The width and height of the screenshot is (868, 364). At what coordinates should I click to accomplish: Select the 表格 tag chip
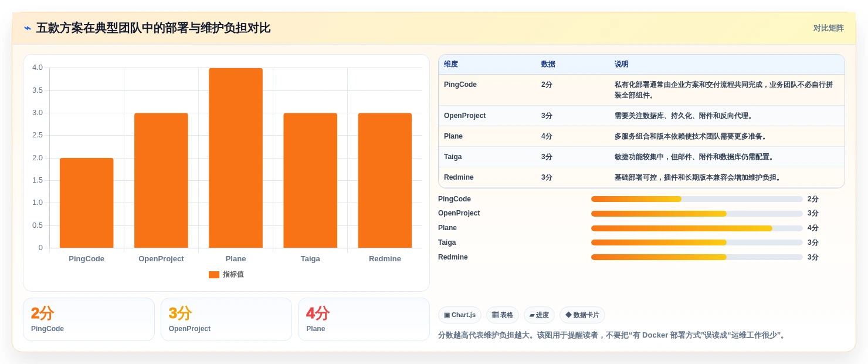click(x=503, y=315)
